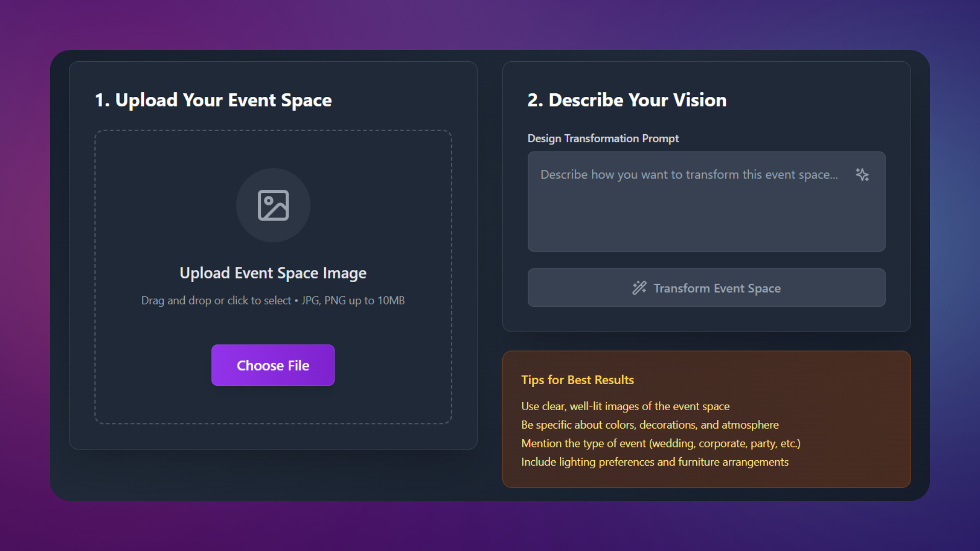Select the tip mentioning the type of event
980x551 pixels.
[x=660, y=443]
